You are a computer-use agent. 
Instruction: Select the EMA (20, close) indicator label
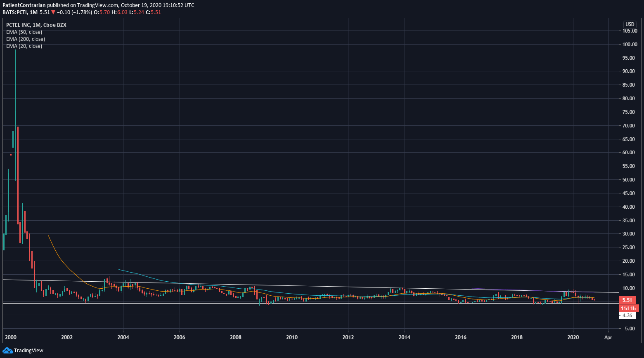coord(24,46)
